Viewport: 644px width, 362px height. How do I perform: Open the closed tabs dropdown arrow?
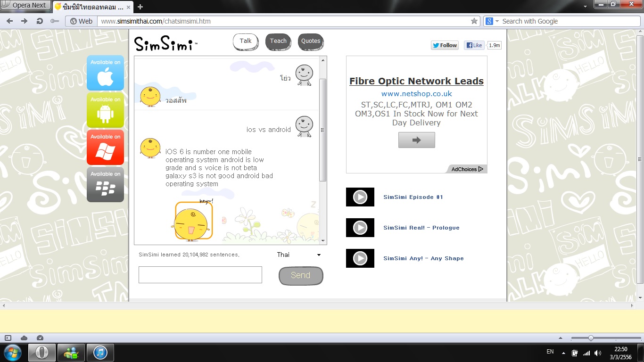585,6
